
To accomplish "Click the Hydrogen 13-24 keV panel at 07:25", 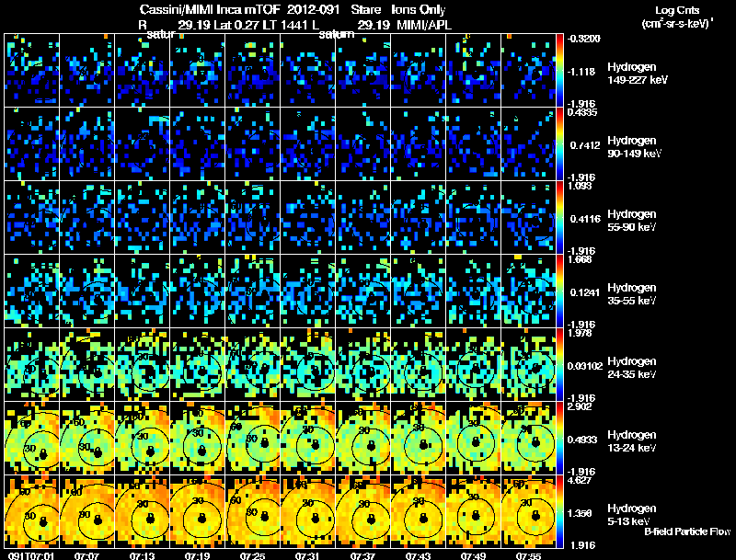I will [x=252, y=438].
